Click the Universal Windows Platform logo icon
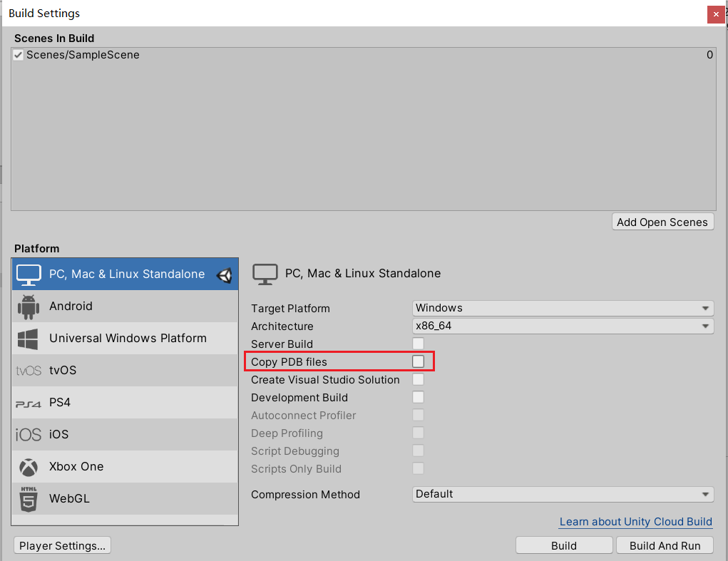Screen dimensions: 728x561 click(28, 339)
